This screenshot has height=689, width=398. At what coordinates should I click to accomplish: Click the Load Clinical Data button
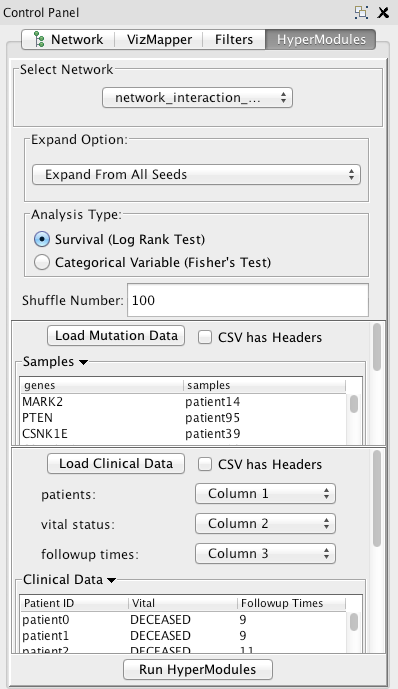point(116,464)
